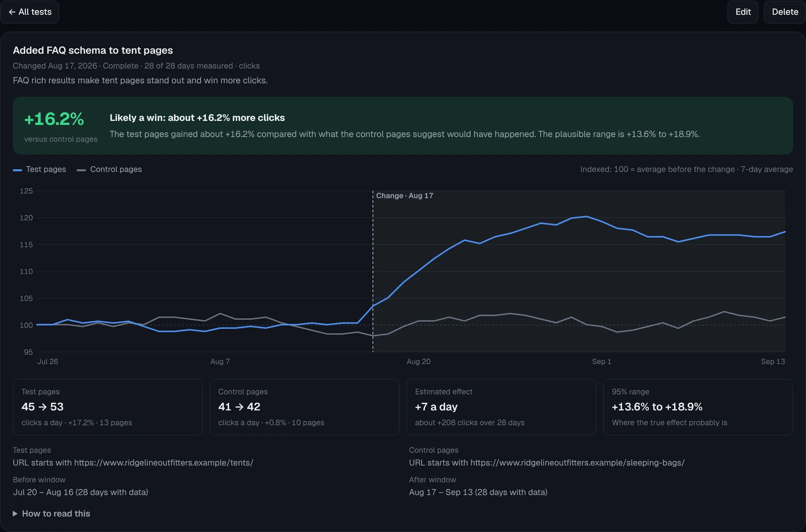Click the 120 y-axis label
This screenshot has height=532, width=806.
pos(26,218)
